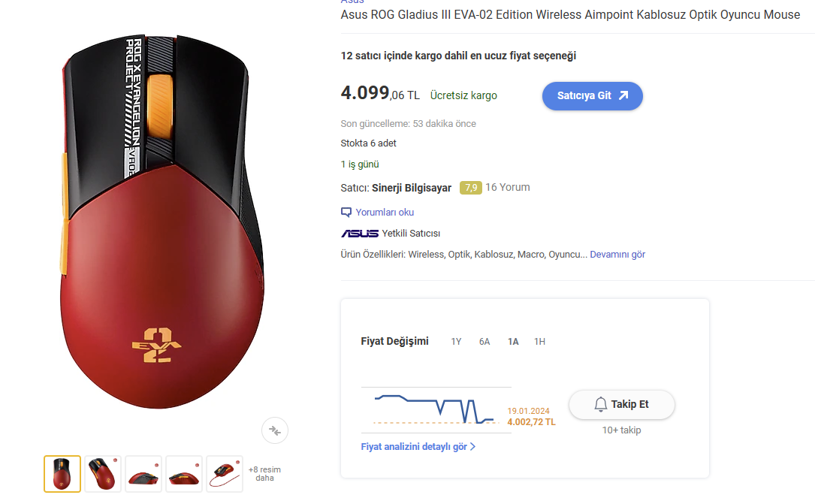Viewport: 815px width, 504px height.
Task: Click the 7,9 seller rating badge
Action: pos(471,188)
